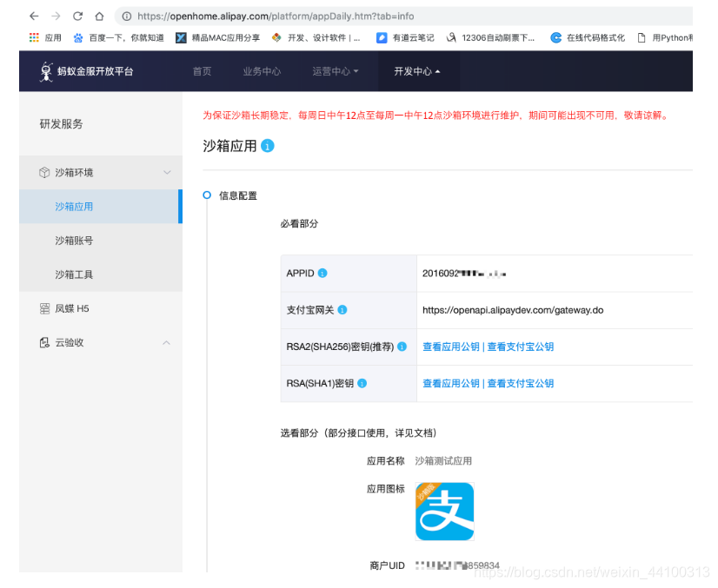The image size is (718, 588).
Task: Click the 蚂蚁金服开放平台 ant logo
Action: [x=46, y=71]
